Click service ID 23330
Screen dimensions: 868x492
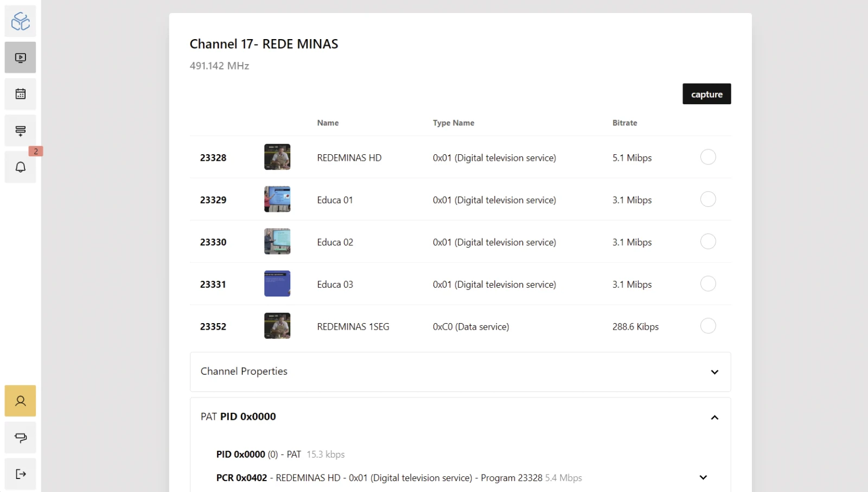(213, 242)
